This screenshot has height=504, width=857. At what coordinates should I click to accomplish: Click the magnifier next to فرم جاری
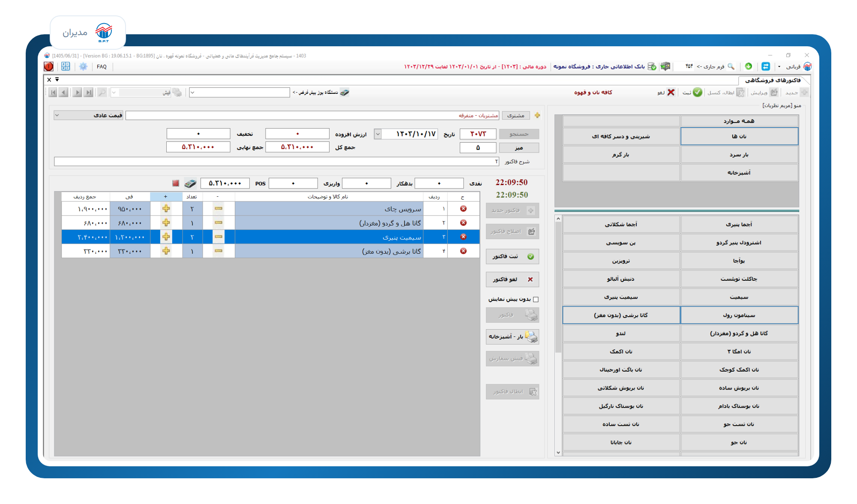pos(731,66)
